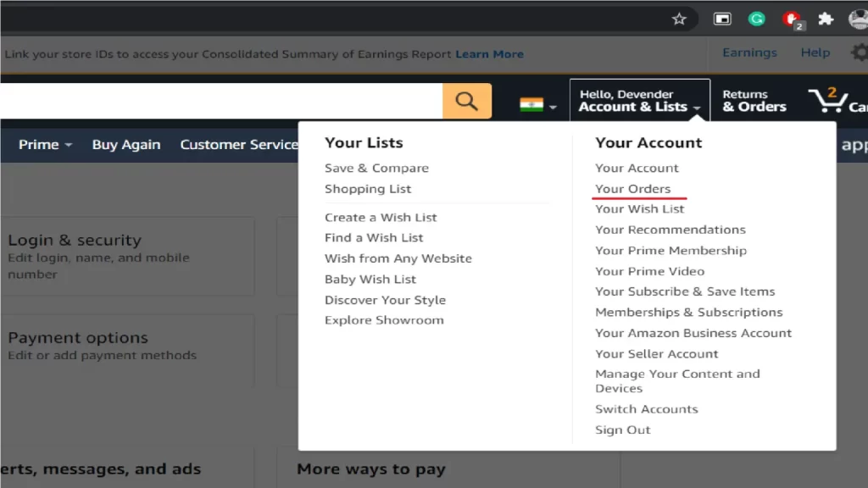868x488 pixels.
Task: Expand the Account & Lists dropdown
Action: coord(639,101)
